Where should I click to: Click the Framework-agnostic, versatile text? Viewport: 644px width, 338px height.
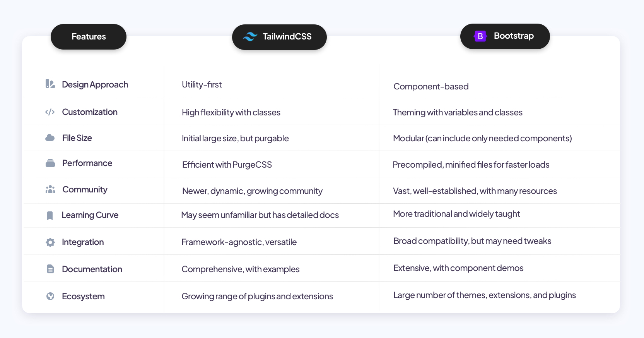coord(239,242)
